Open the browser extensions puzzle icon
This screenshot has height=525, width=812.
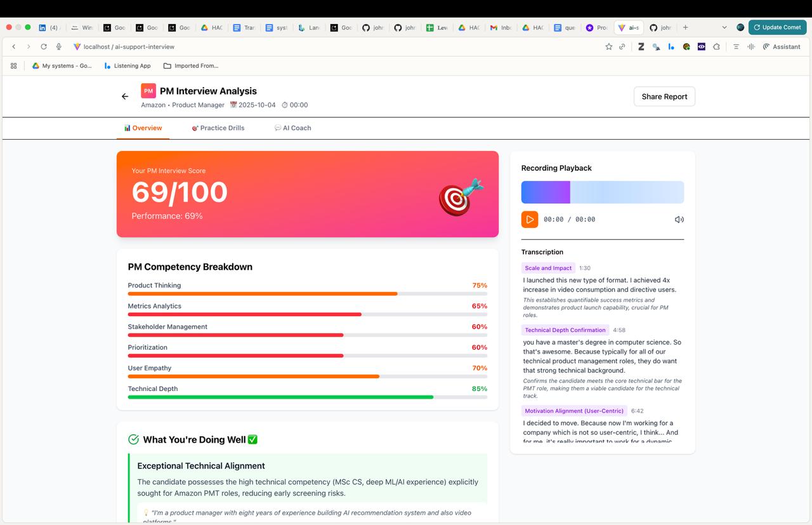716,46
